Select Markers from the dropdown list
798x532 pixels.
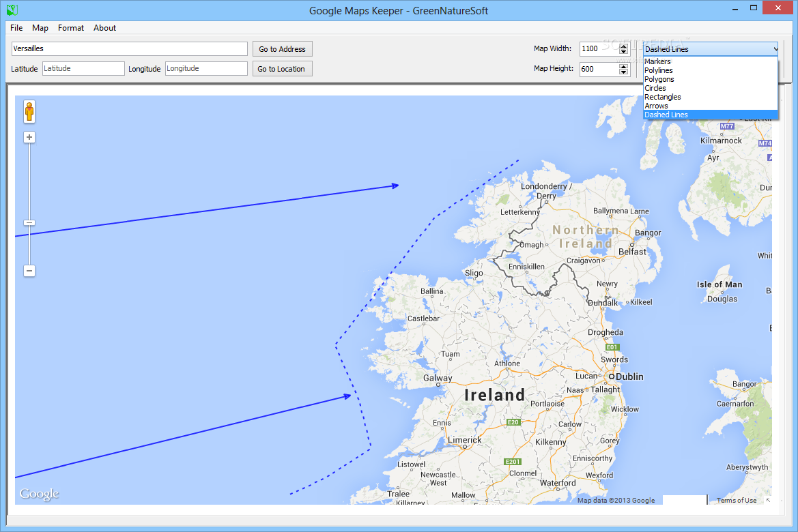(711, 61)
